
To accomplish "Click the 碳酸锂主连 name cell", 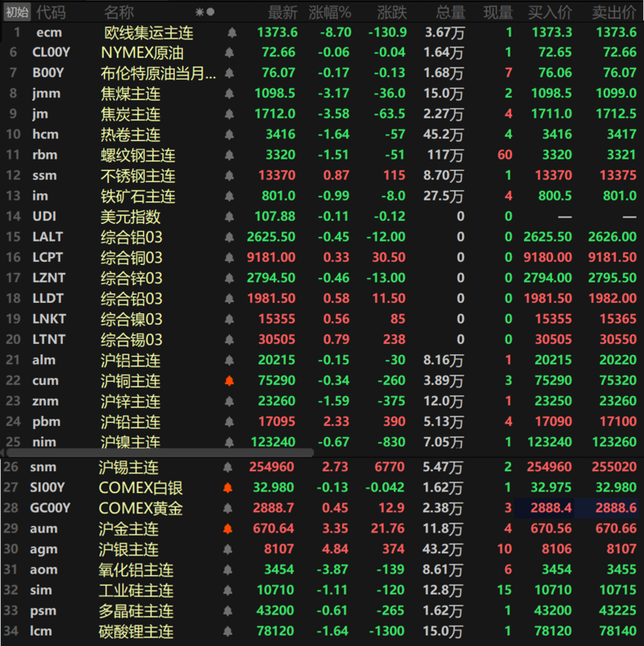I will (x=136, y=632).
